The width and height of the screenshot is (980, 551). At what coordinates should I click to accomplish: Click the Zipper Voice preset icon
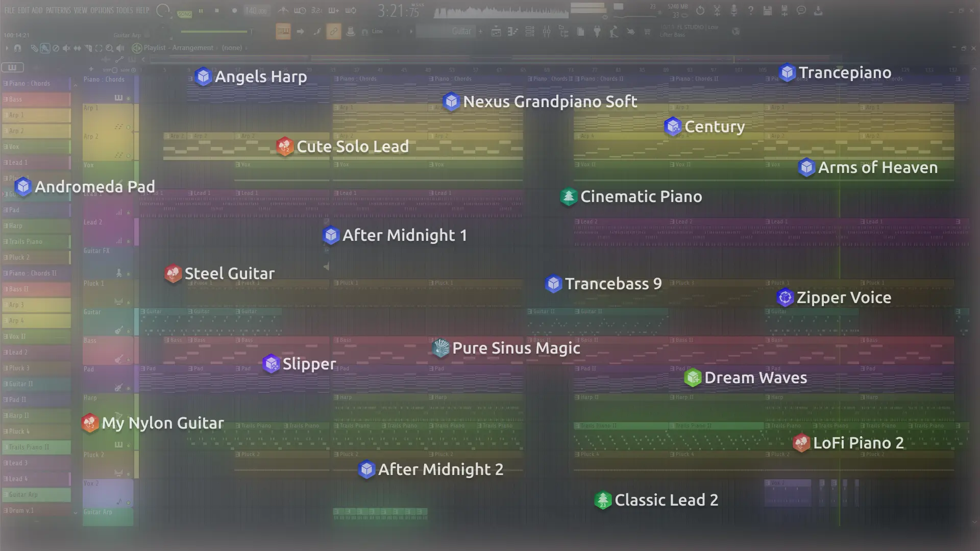[785, 297]
